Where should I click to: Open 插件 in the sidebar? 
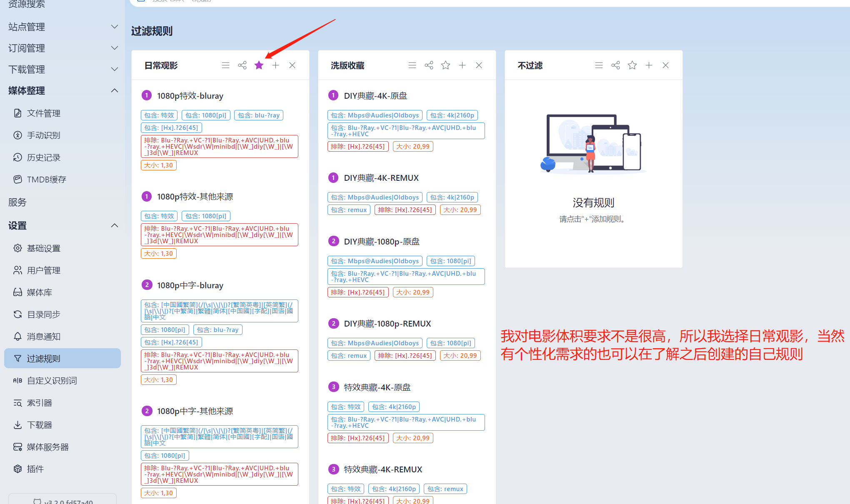pos(62,469)
